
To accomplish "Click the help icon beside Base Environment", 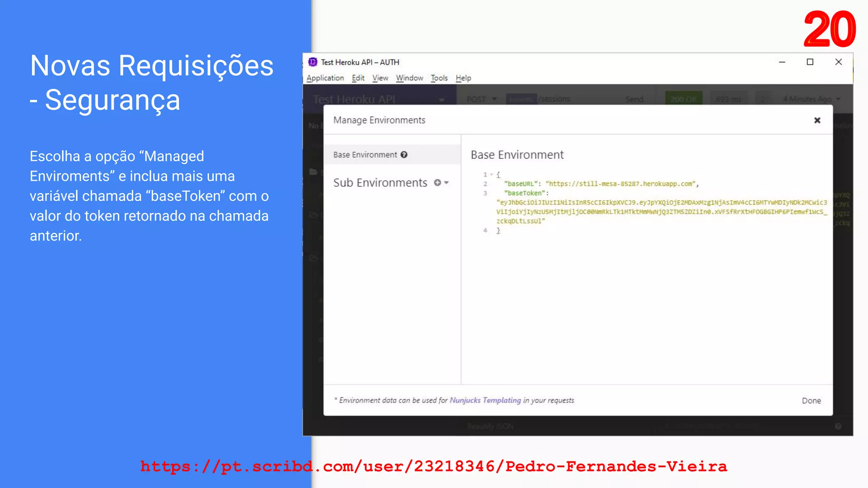I will click(x=404, y=155).
